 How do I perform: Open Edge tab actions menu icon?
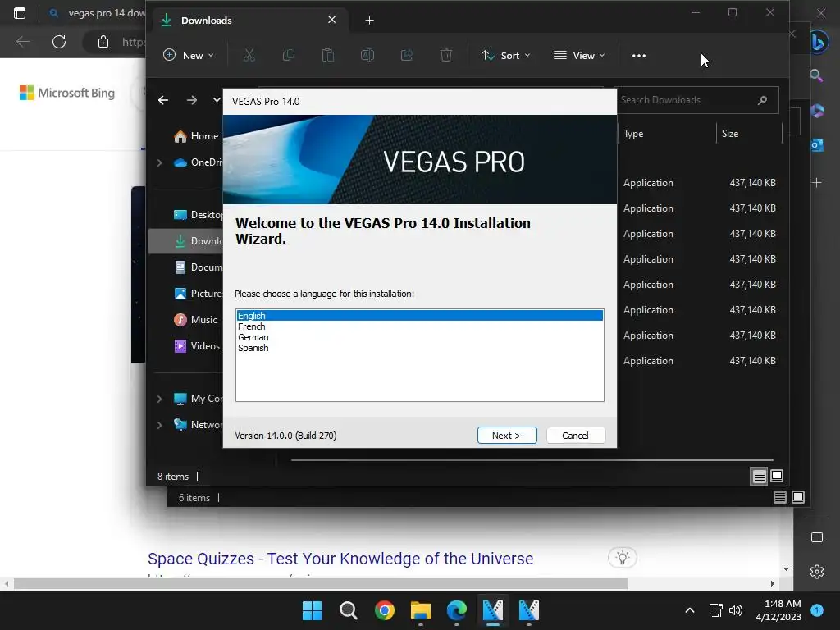(x=20, y=13)
